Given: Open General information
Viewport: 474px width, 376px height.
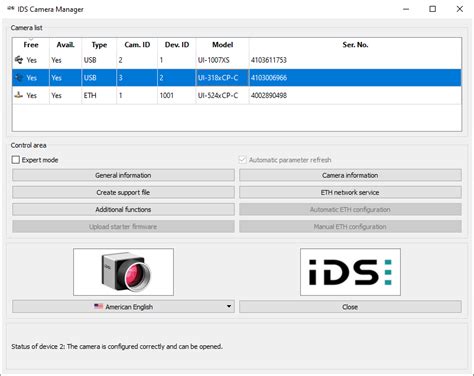Looking at the screenshot, I should click(123, 175).
